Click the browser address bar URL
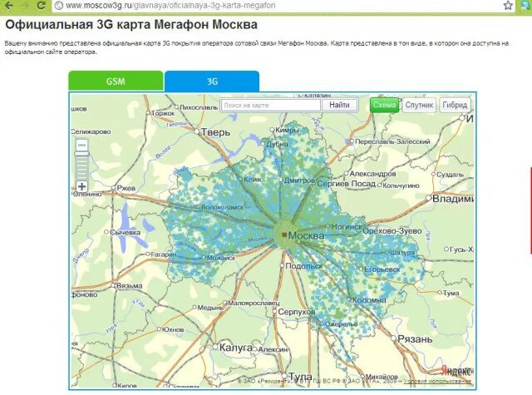Viewport: 532px width, 395px height. (x=170, y=6)
